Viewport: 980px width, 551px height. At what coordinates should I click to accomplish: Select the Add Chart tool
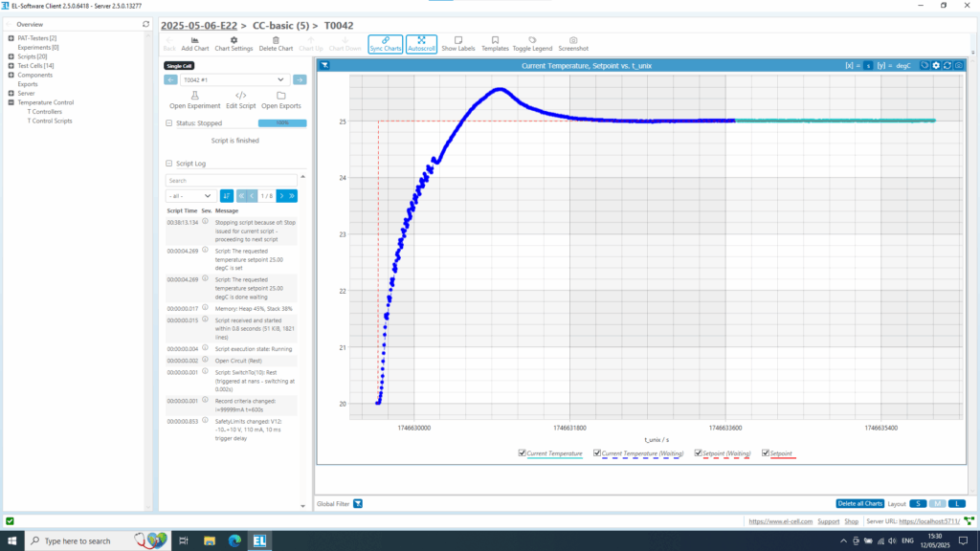pos(194,40)
